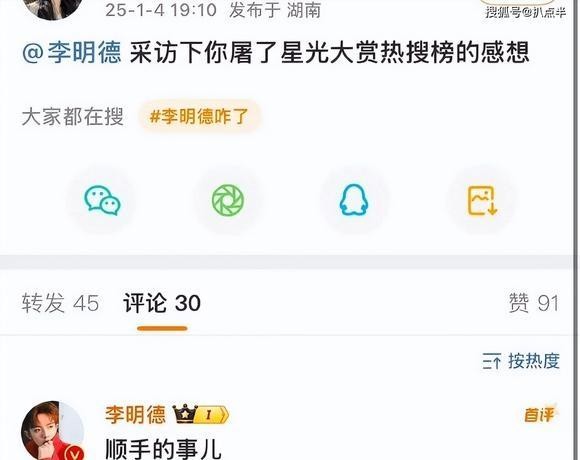Screen dimensions: 580x460
Task: Tap the 大家都在搜 label
Action: 72,117
